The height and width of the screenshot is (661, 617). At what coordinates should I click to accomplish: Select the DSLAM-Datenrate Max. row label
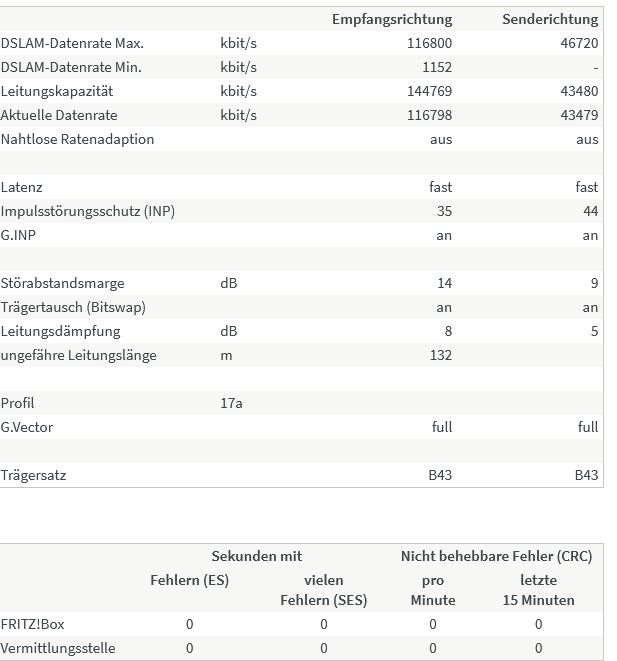pyautogui.click(x=72, y=43)
